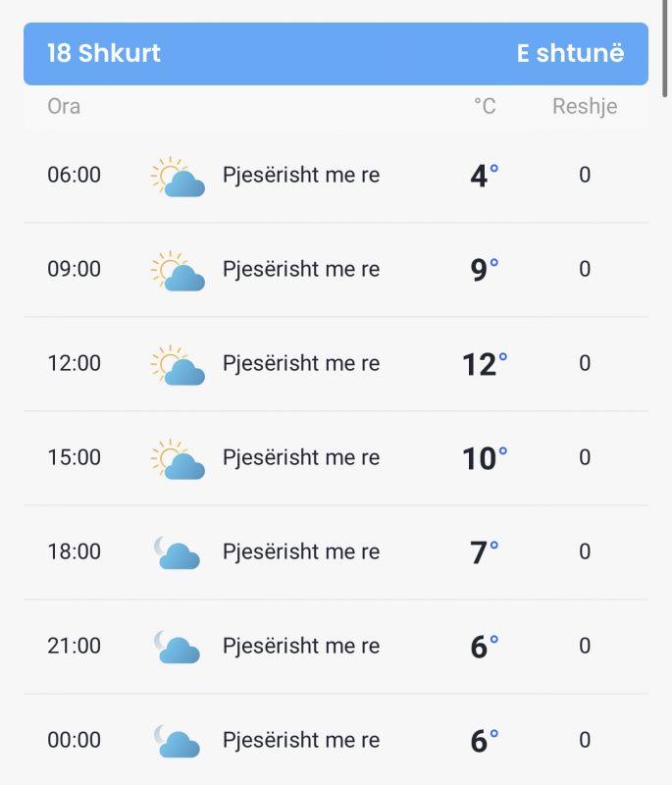Image resolution: width=672 pixels, height=785 pixels.
Task: Click the partly cloudy sun icon at 12:00
Action: [178, 364]
